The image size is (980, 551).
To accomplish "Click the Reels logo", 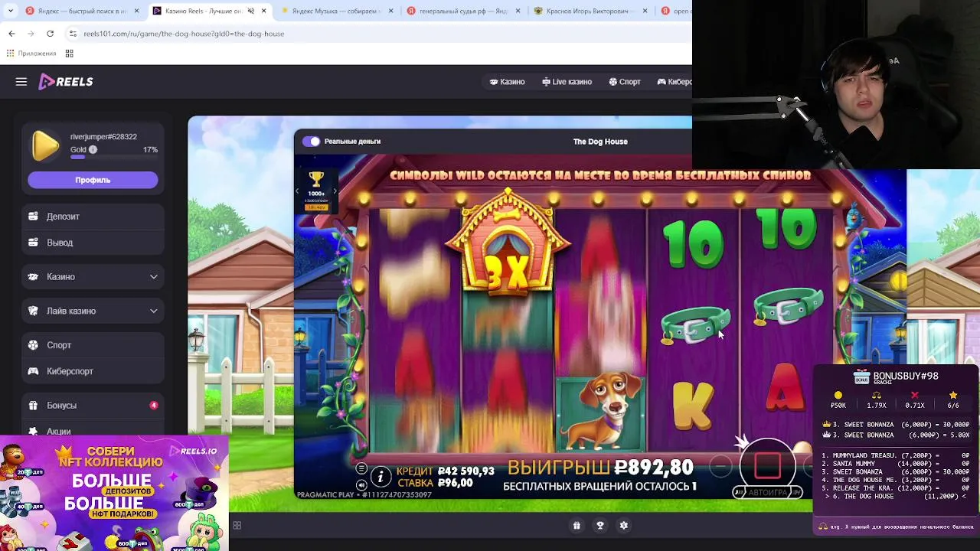I will tap(66, 82).
